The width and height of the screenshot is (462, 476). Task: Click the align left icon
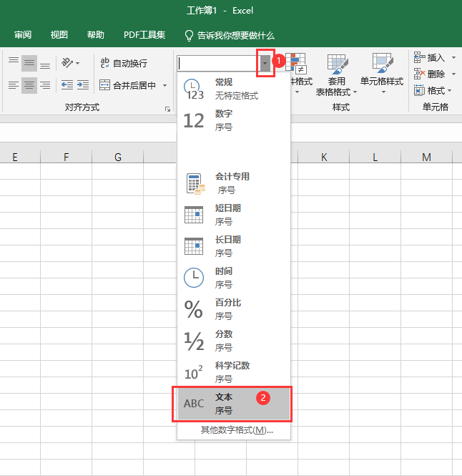[14, 85]
